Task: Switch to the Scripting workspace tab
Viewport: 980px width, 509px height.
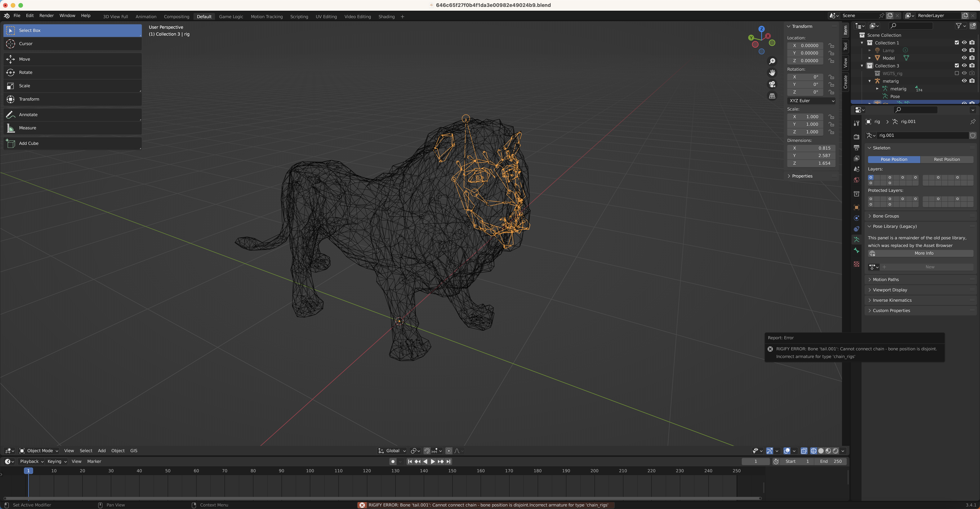Action: click(299, 17)
